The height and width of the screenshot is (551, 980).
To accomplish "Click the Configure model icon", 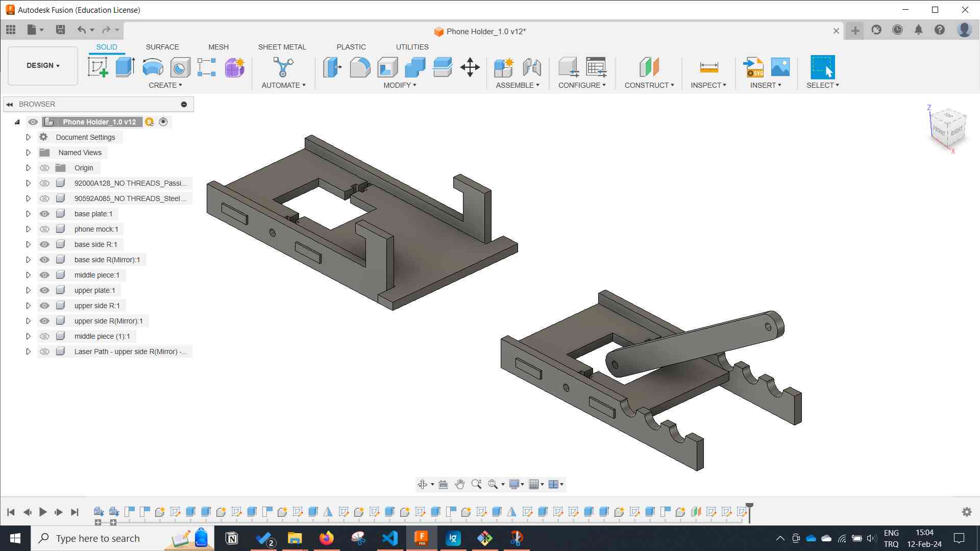I will coord(568,67).
